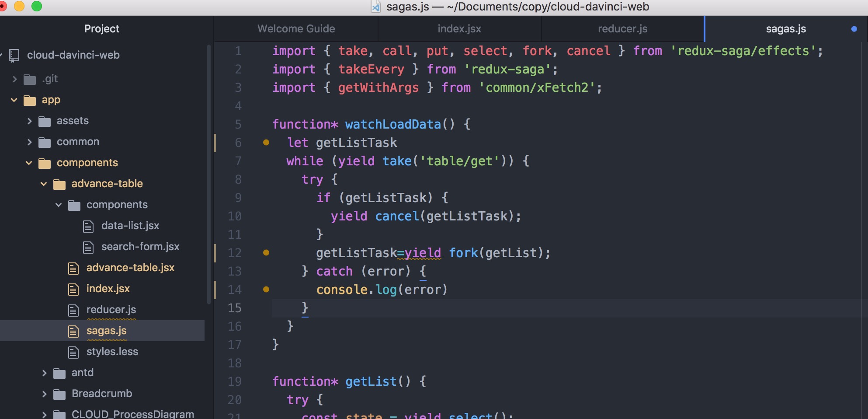Open styles.less in the tree
Screen dimensions: 868x419
(112, 352)
